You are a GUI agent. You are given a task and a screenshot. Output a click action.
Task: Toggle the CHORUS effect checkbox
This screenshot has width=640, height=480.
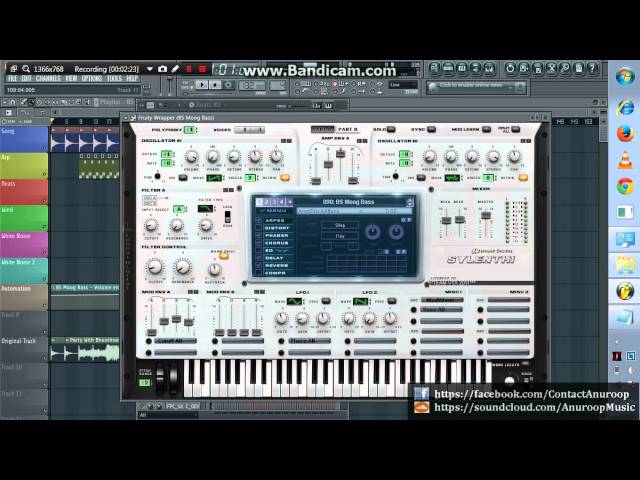[258, 243]
